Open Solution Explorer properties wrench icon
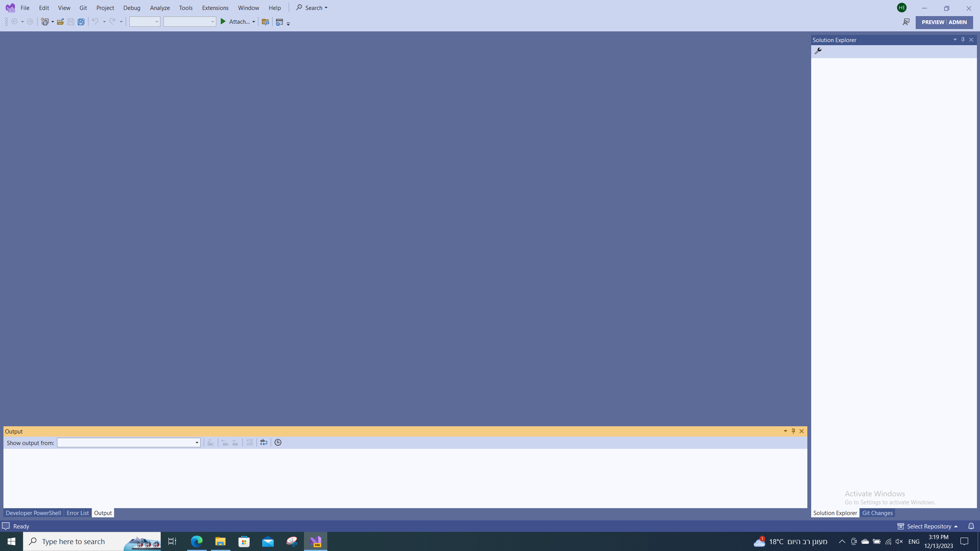 tap(818, 51)
